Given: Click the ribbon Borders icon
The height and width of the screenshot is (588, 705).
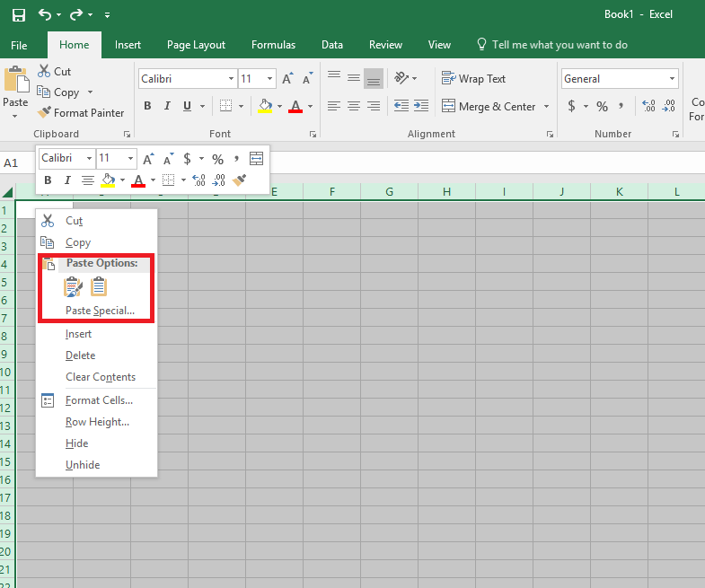Looking at the screenshot, I should point(225,106).
